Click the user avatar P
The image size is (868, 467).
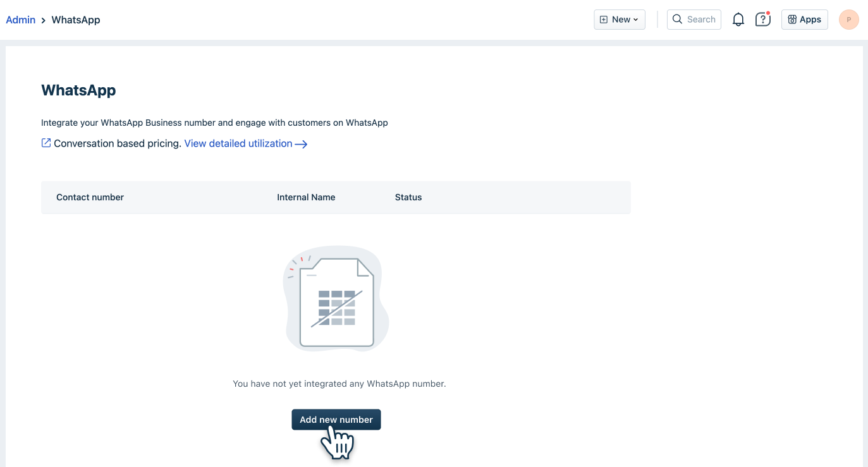click(x=848, y=20)
